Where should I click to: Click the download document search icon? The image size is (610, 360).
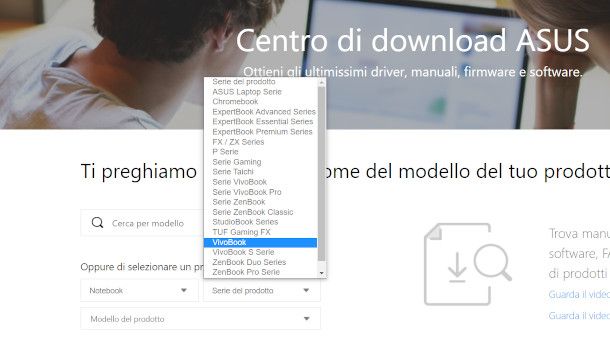coord(468,265)
